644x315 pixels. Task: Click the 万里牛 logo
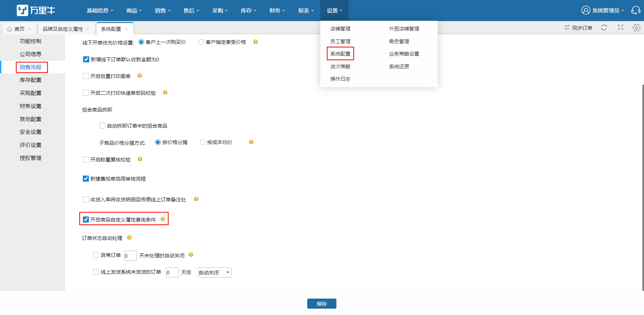[36, 10]
